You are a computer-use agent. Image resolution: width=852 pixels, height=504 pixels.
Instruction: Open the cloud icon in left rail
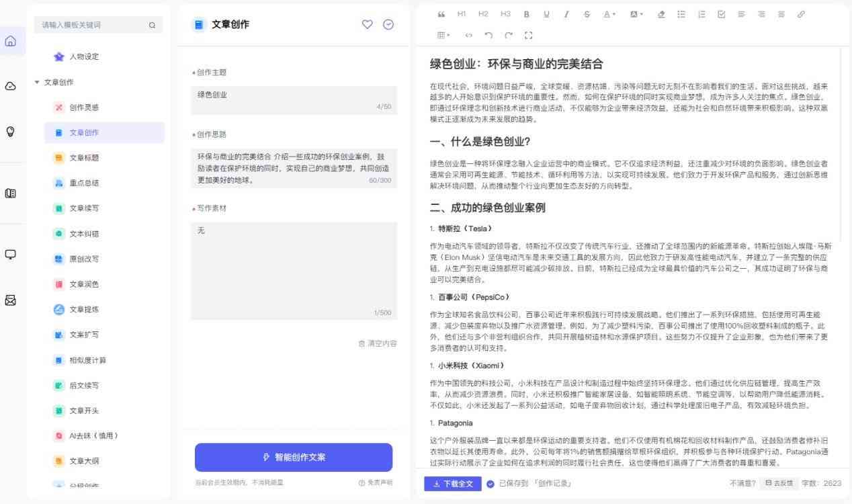[x=11, y=86]
